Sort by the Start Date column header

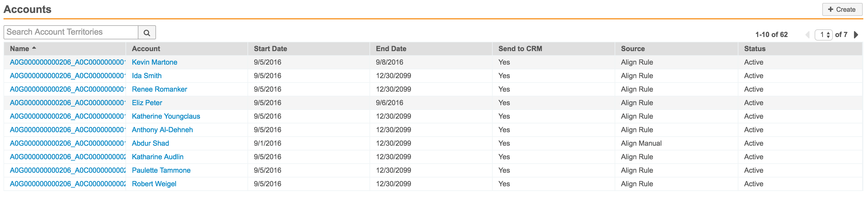point(270,48)
